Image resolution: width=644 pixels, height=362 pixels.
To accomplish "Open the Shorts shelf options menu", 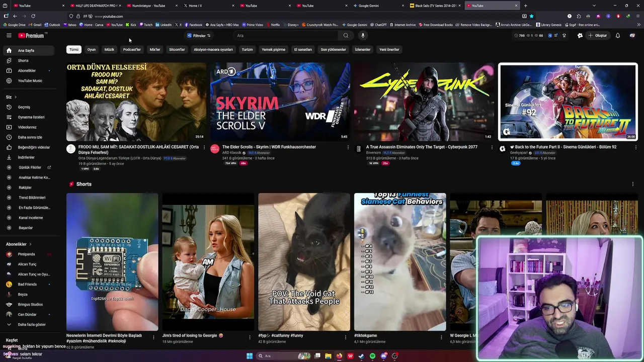I will (632, 184).
